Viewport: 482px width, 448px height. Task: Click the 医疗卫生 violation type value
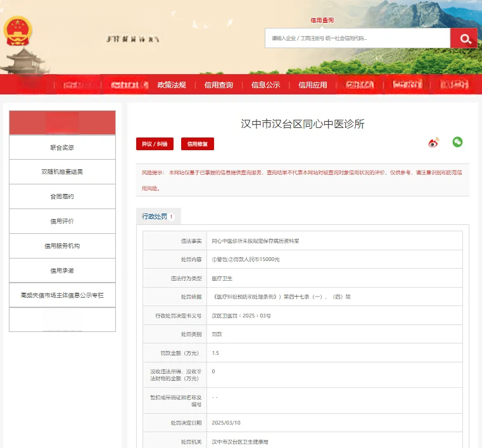[x=222, y=278]
